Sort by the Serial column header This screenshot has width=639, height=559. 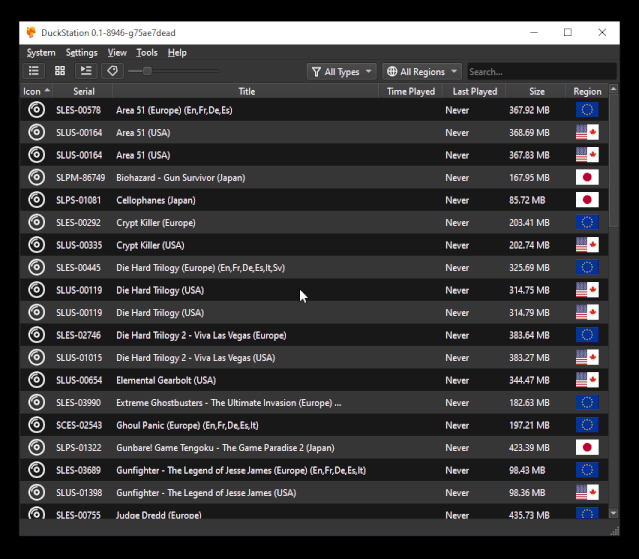84,92
